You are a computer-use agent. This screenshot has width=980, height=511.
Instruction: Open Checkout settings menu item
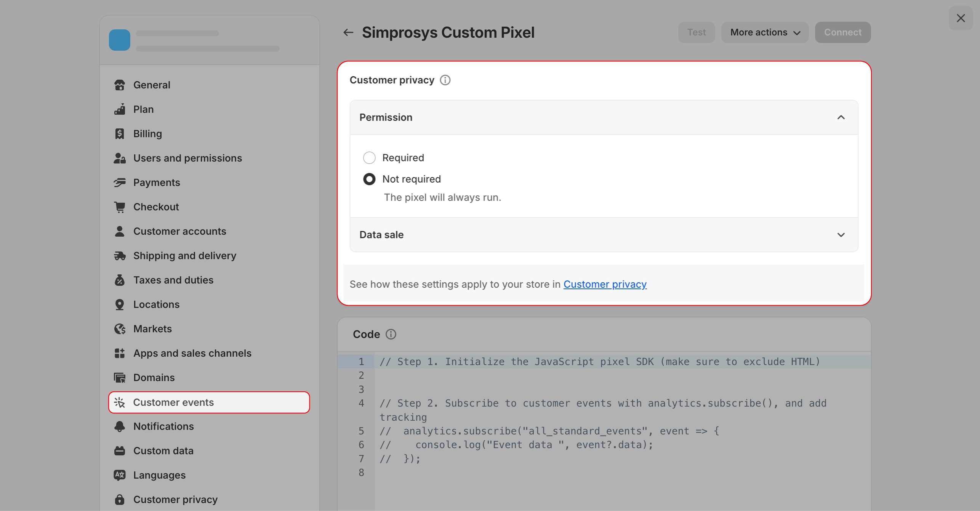click(x=209, y=207)
